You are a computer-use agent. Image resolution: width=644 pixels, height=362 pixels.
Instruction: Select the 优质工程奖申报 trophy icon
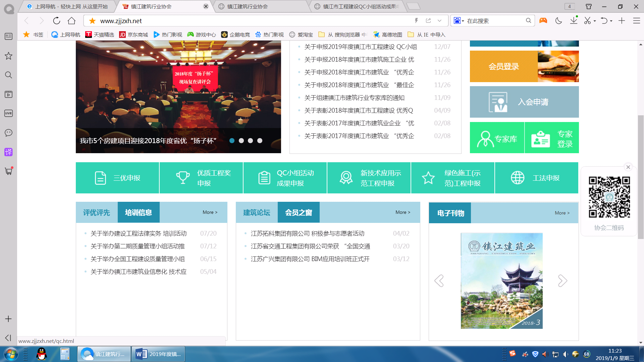[183, 178]
